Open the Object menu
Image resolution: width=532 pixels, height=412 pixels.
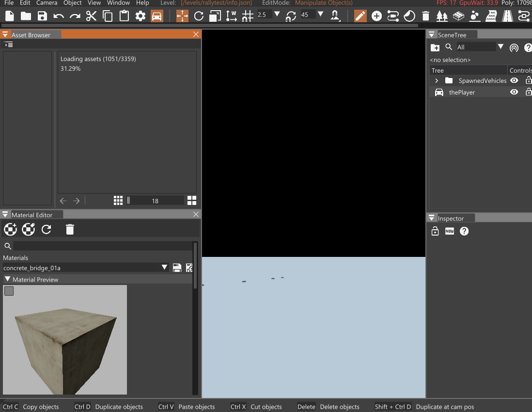73,3
